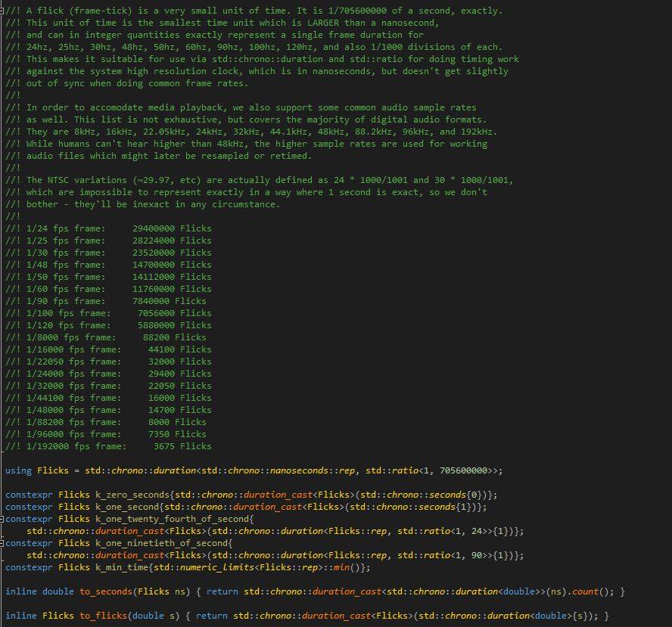Click the '1/48000 fps frame:' comment row
The image size is (672, 627).
[x=108, y=410]
